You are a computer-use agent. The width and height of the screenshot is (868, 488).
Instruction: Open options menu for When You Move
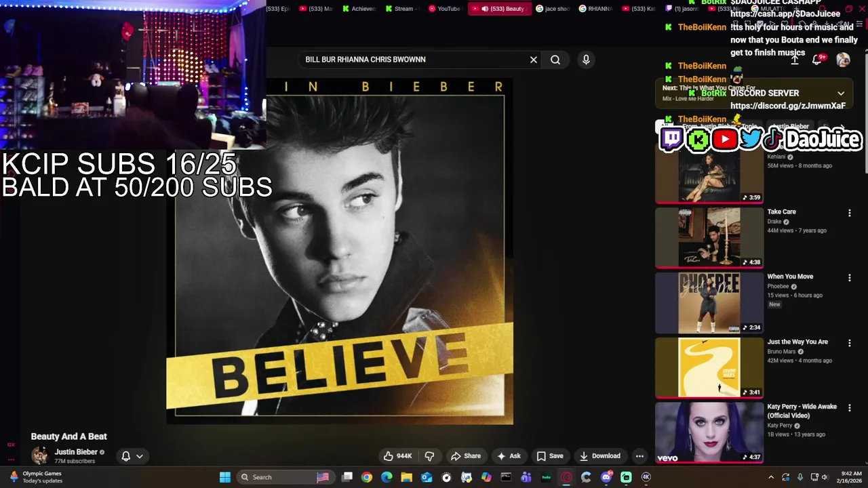[x=849, y=277]
